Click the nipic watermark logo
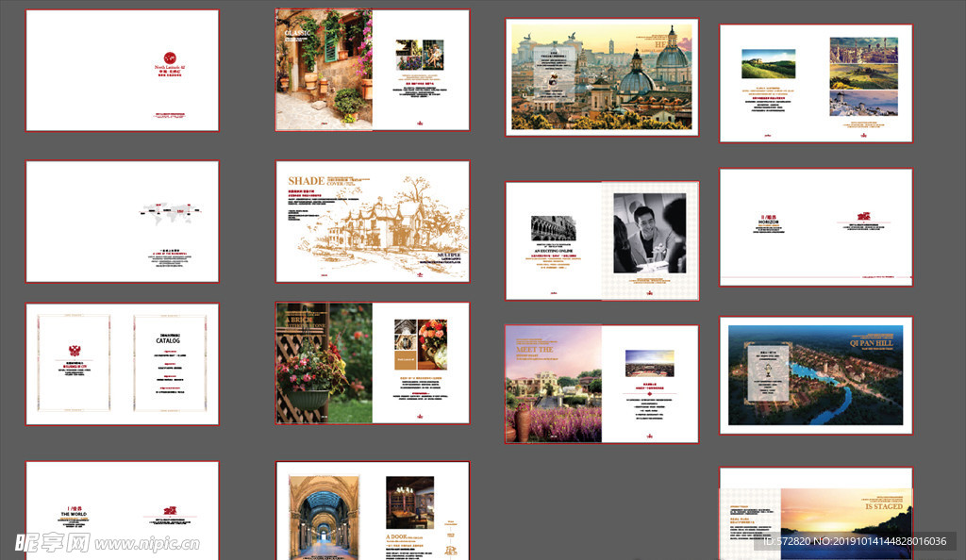The width and height of the screenshot is (966, 560). [52, 542]
